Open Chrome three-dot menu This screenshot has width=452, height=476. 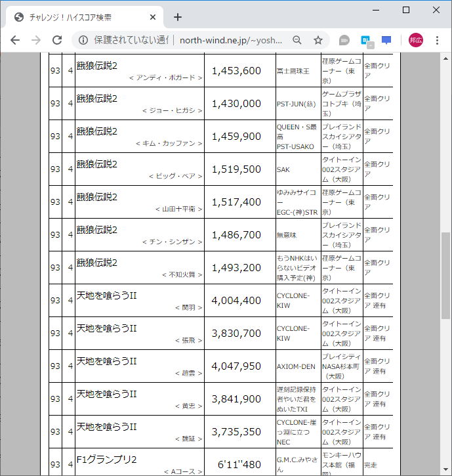pyautogui.click(x=437, y=40)
